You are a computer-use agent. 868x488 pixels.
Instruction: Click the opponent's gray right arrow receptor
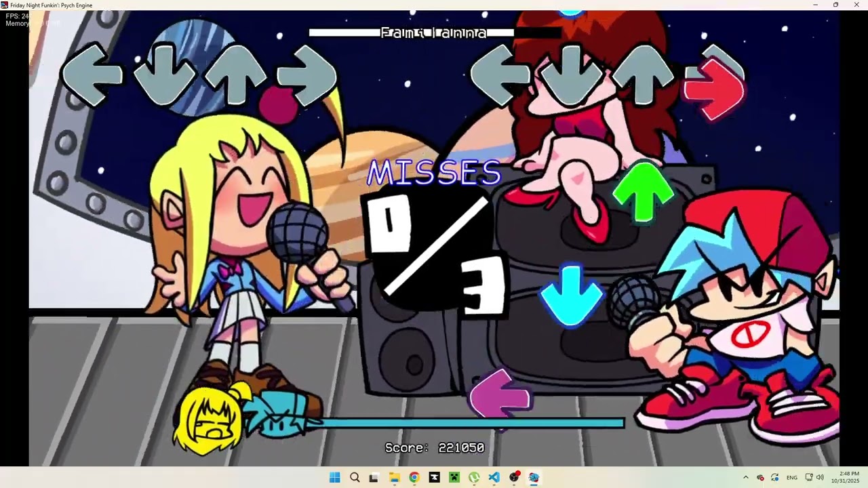point(307,75)
